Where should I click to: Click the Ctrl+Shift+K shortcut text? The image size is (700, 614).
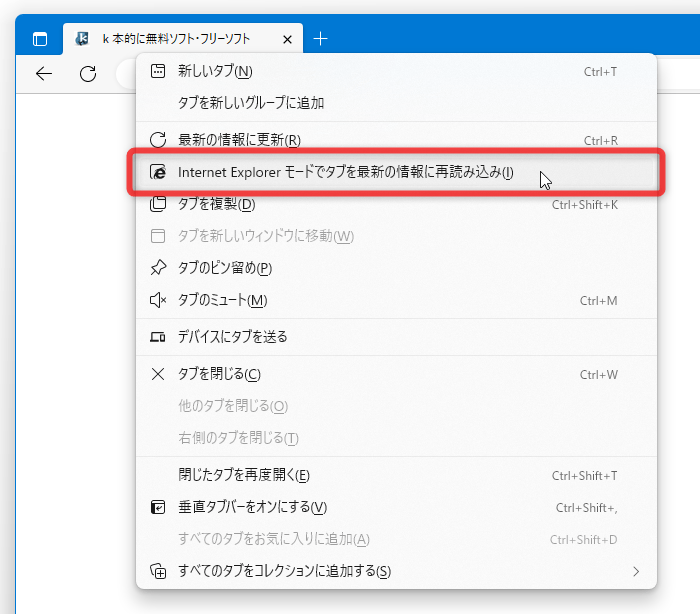click(585, 205)
